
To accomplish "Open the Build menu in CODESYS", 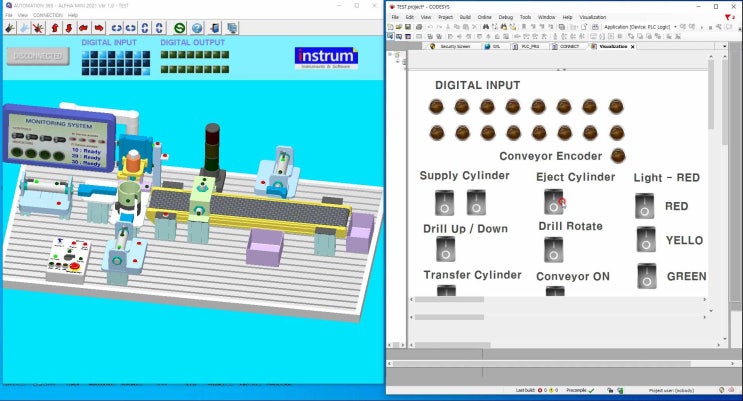I will pos(465,17).
